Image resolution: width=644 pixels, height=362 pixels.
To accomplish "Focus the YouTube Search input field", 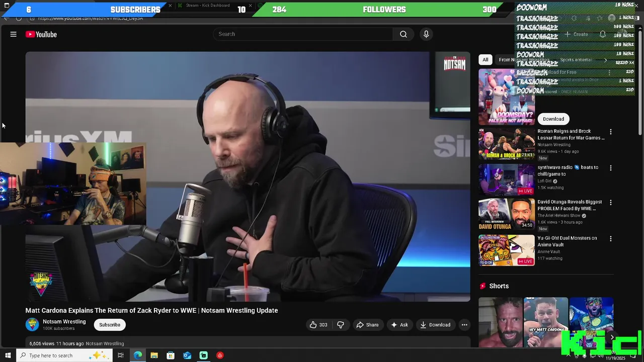I will pos(303,34).
